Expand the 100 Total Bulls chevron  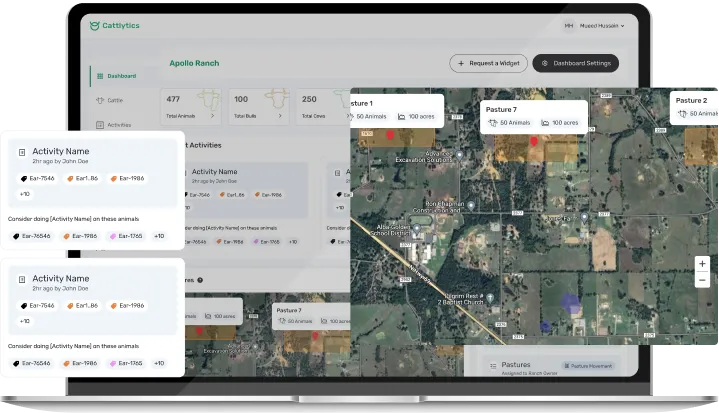coord(280,116)
